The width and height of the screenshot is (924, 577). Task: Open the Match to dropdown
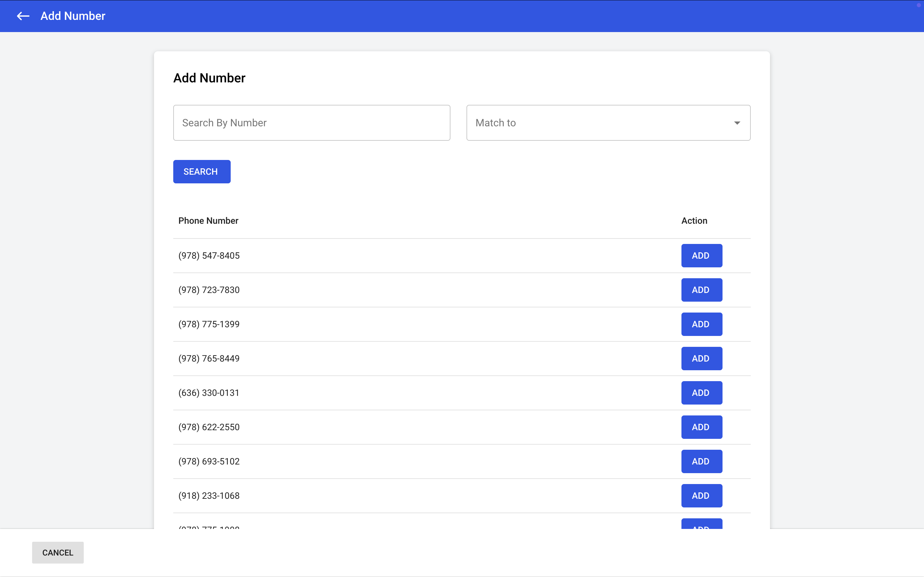click(x=608, y=123)
